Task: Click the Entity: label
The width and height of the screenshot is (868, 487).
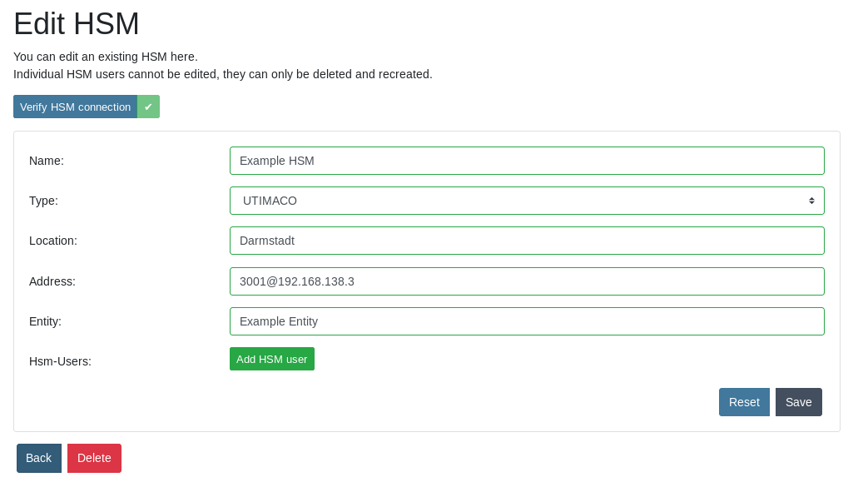Action: pyautogui.click(x=45, y=321)
